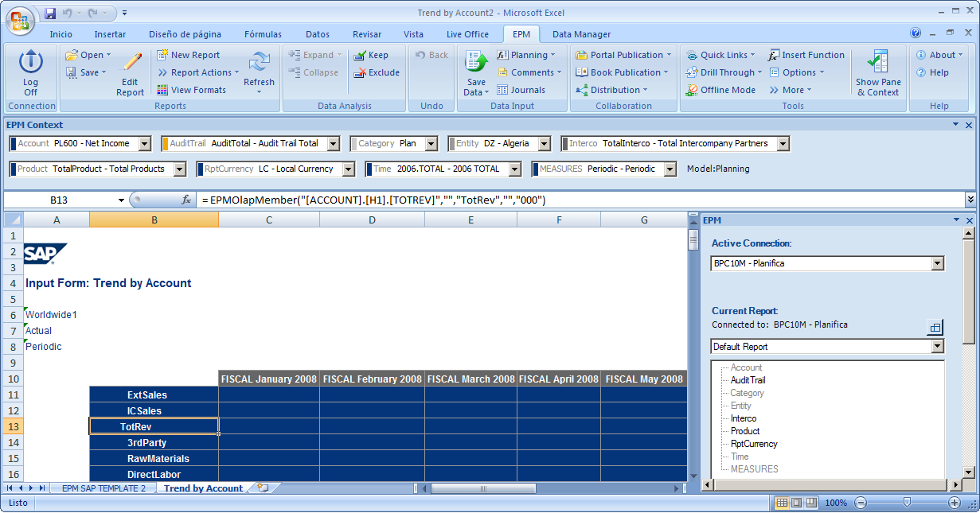The image size is (980, 513).
Task: Click the Edit Report icon
Action: click(x=130, y=64)
